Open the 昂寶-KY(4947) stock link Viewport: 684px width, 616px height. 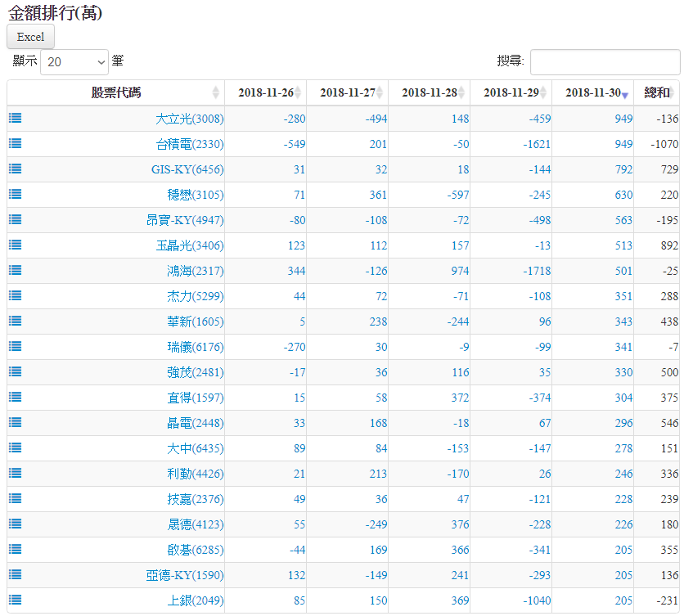tap(184, 220)
